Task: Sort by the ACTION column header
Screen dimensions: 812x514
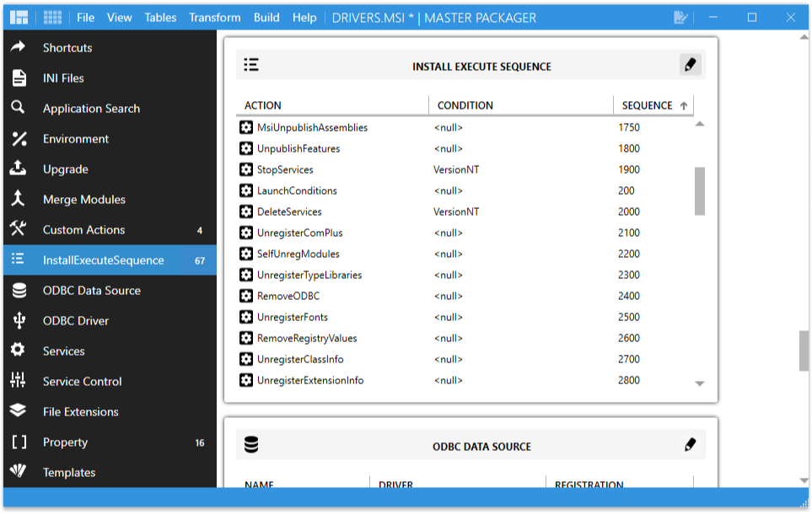Action: [332, 105]
